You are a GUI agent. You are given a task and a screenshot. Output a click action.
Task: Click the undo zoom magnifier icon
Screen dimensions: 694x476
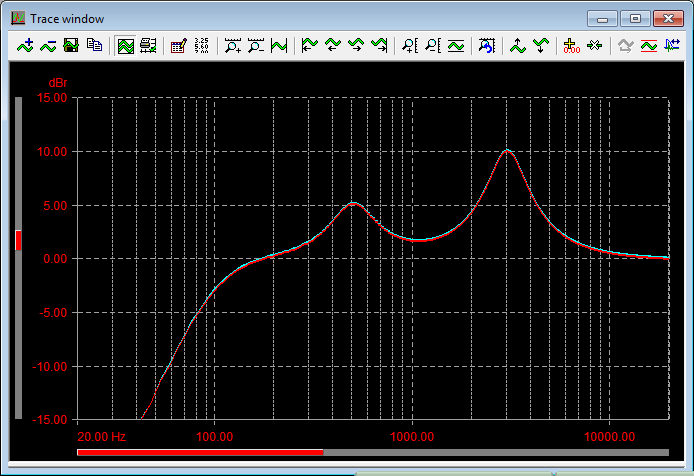coord(486,45)
